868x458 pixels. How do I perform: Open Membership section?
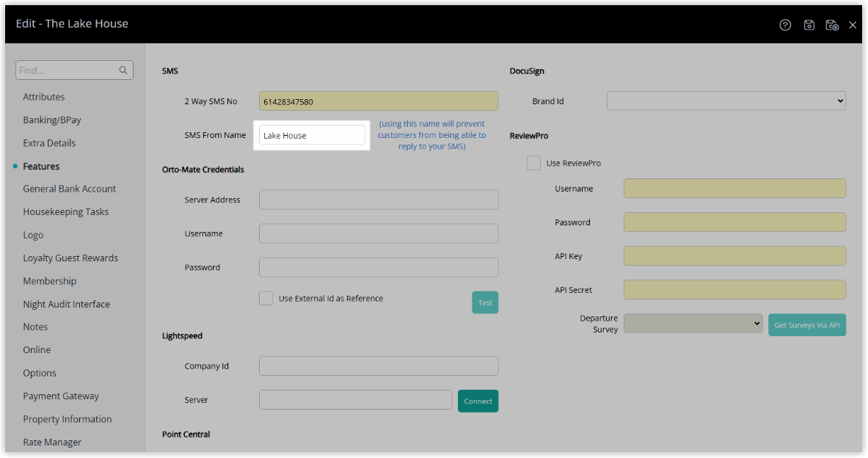click(49, 281)
